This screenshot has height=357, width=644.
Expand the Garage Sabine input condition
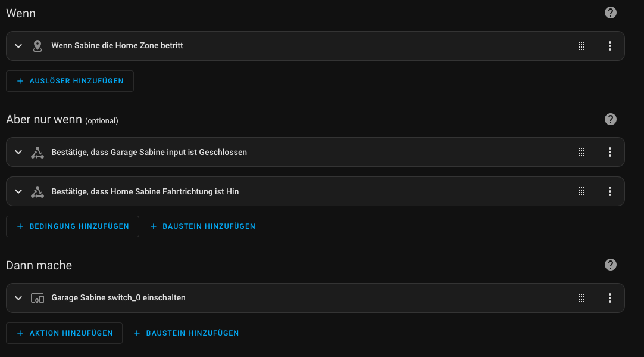click(x=18, y=152)
